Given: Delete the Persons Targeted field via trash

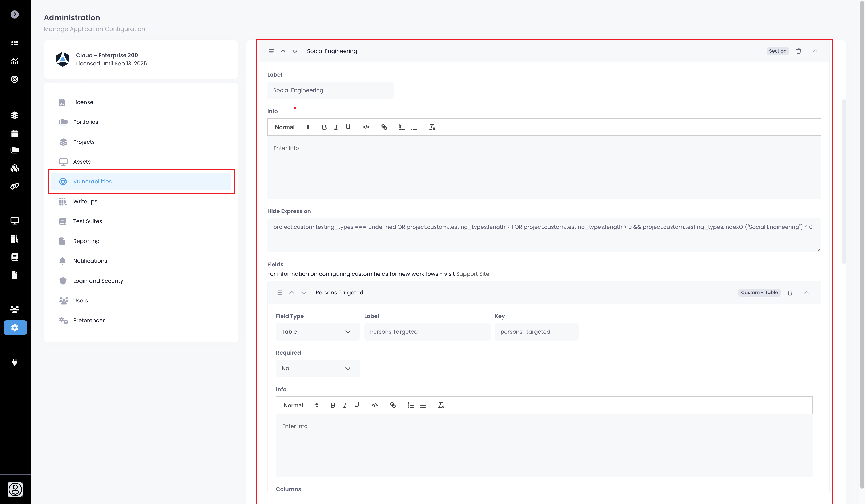Looking at the screenshot, I should click(x=790, y=293).
